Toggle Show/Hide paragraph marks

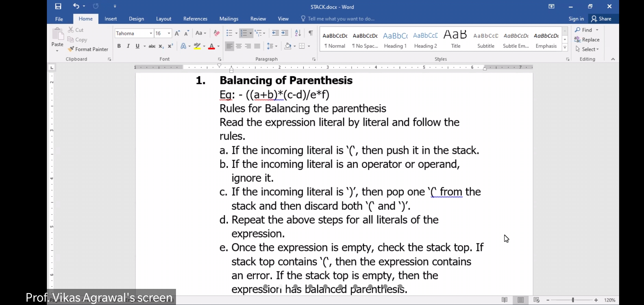point(311,33)
